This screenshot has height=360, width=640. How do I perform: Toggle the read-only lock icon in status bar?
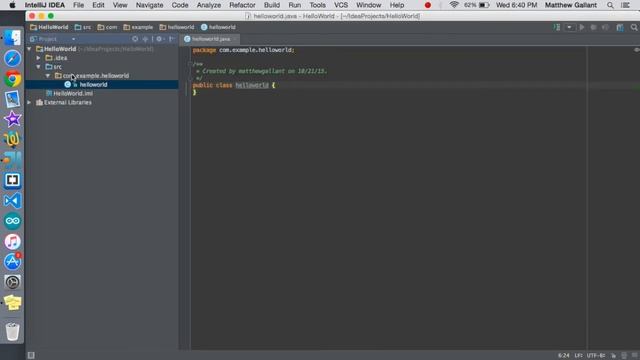click(x=613, y=356)
